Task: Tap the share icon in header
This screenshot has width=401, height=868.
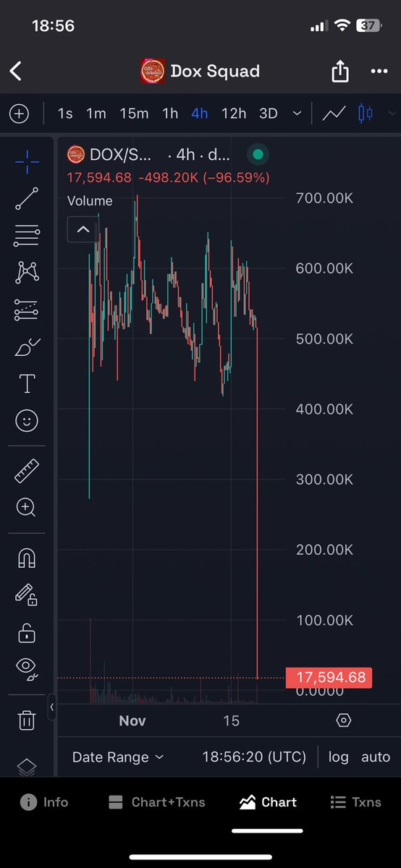Action: (340, 71)
